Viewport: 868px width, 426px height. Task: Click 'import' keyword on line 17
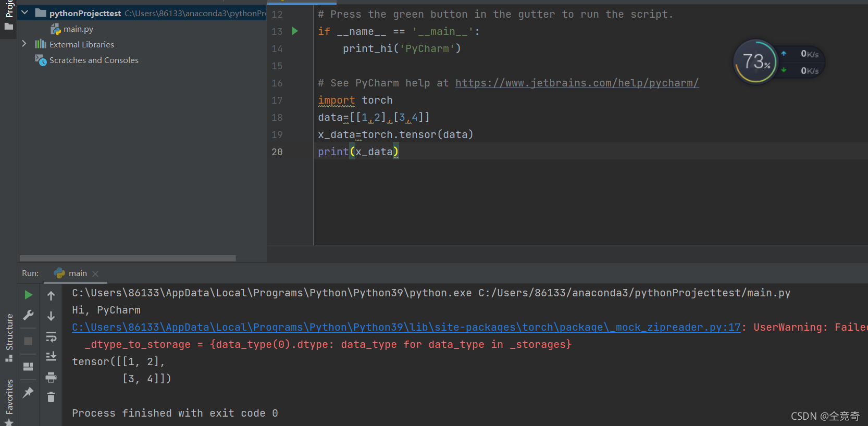pos(337,101)
